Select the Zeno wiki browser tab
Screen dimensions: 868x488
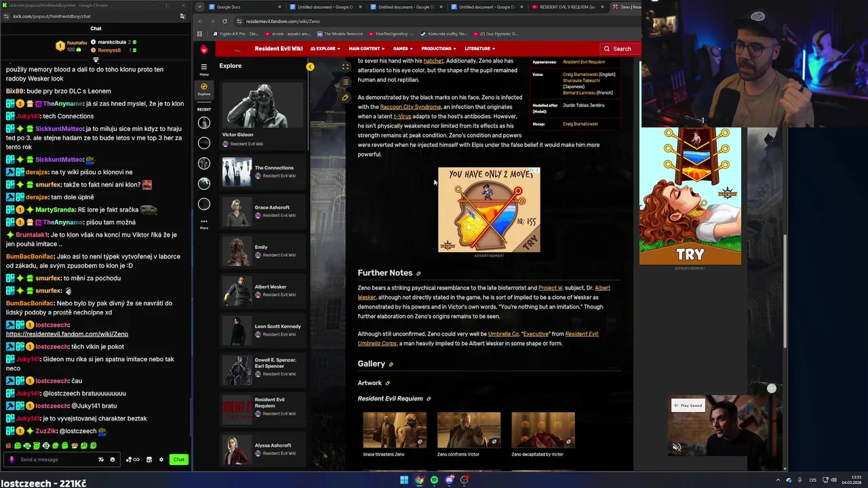(625, 7)
